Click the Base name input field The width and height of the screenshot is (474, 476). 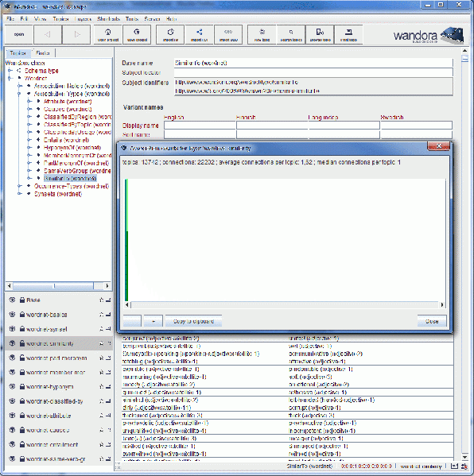[313, 63]
